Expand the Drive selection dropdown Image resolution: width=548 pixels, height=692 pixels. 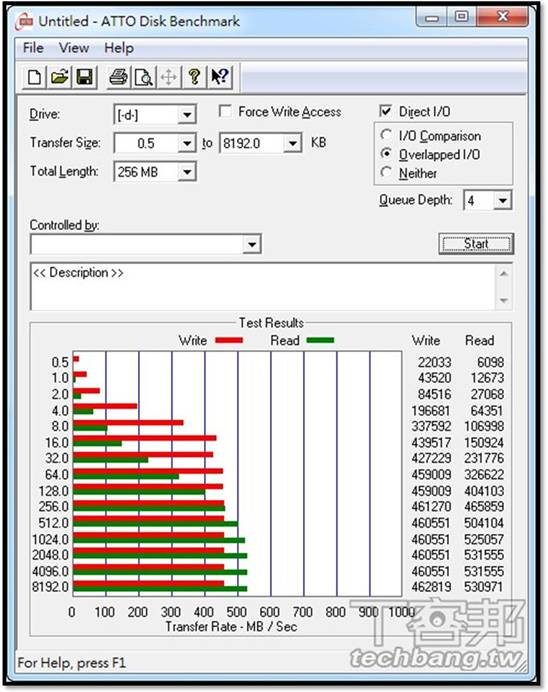tap(187, 115)
